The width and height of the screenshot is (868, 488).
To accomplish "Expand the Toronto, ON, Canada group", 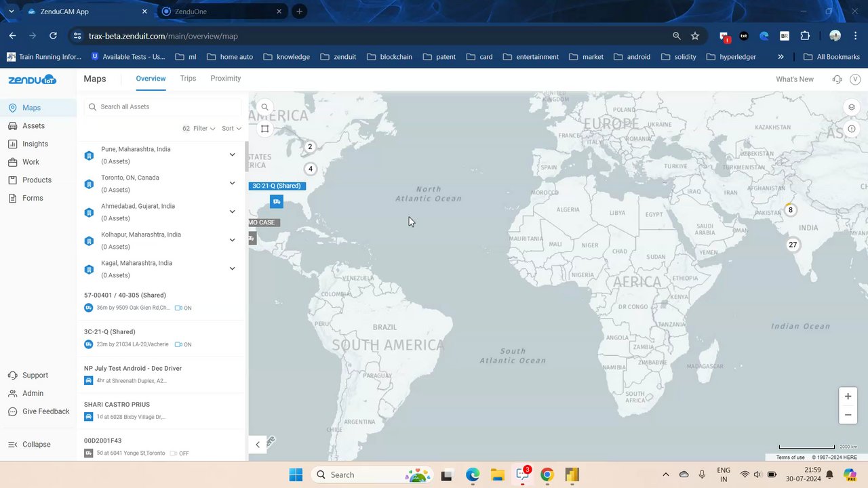I will [232, 183].
